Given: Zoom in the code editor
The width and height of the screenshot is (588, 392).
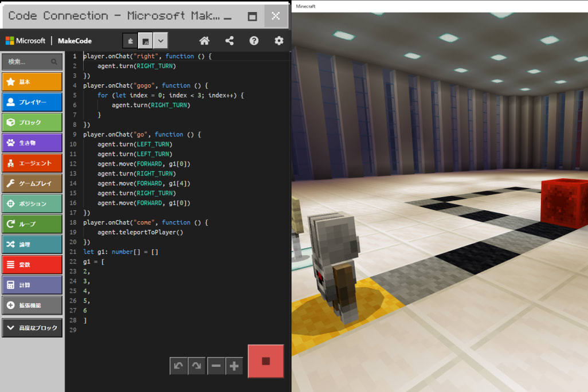Looking at the screenshot, I should [234, 366].
